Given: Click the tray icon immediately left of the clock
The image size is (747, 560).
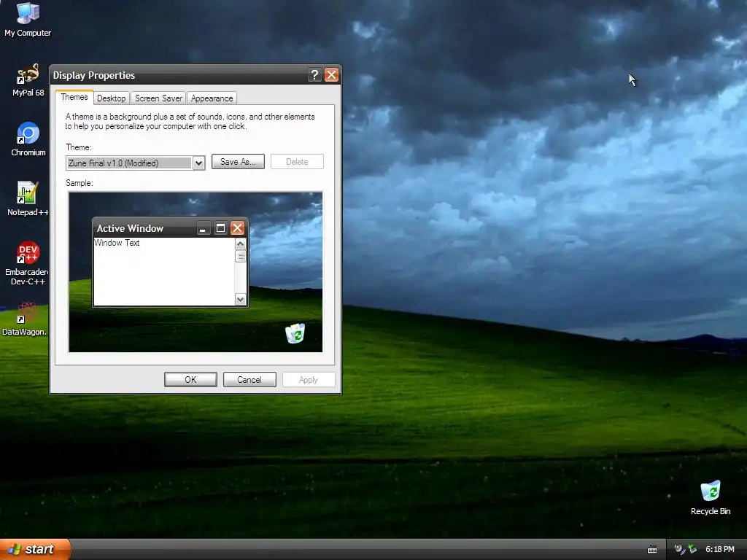Looking at the screenshot, I should tap(692, 549).
